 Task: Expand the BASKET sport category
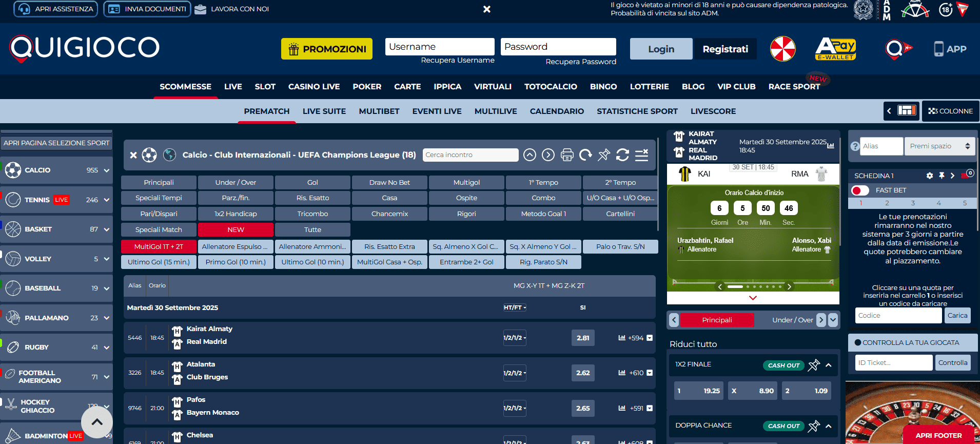[x=107, y=229]
